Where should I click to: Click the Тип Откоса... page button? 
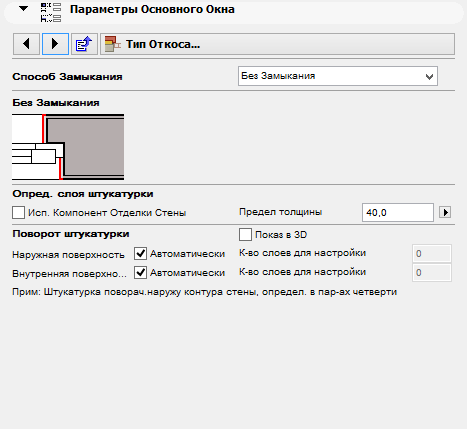pyautogui.click(x=277, y=44)
